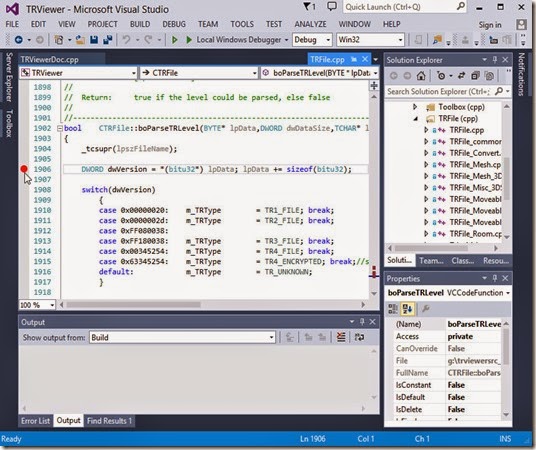Viewport: 536px width, 450px height.
Task: Toggle word wrap in Output window
Action: click(x=359, y=338)
